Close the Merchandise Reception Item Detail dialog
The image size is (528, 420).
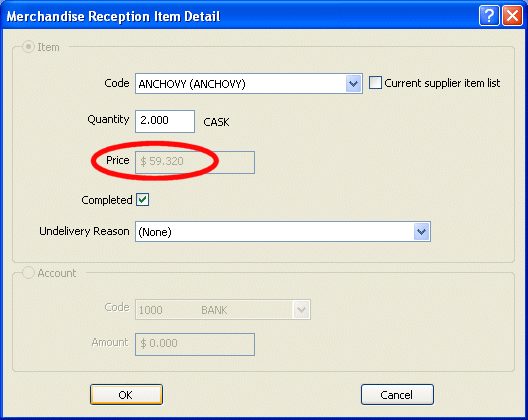pos(512,15)
